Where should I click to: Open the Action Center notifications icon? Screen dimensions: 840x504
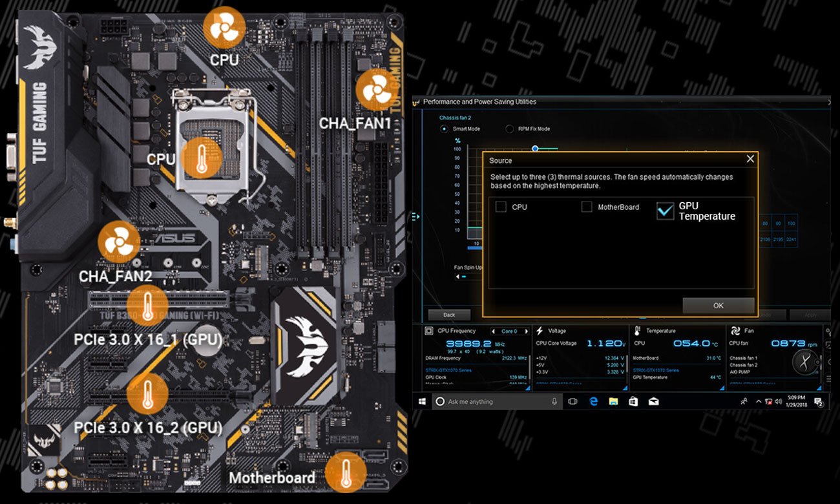point(819,402)
